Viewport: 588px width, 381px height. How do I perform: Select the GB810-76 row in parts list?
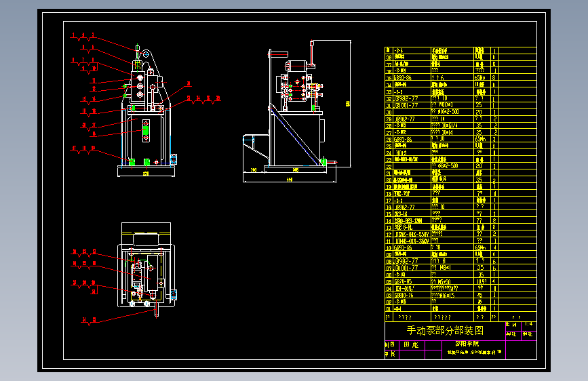460,295
